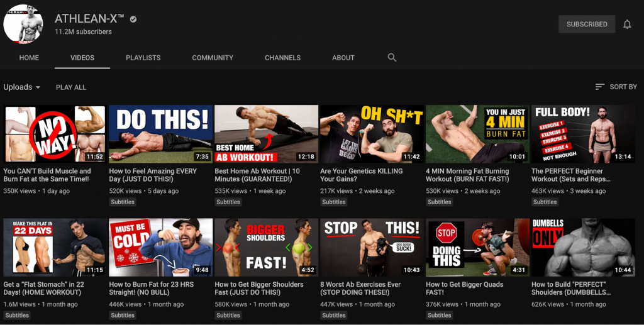
Task: Click title '4 MIN Morning Fat Burning Workout'
Action: click(x=467, y=175)
